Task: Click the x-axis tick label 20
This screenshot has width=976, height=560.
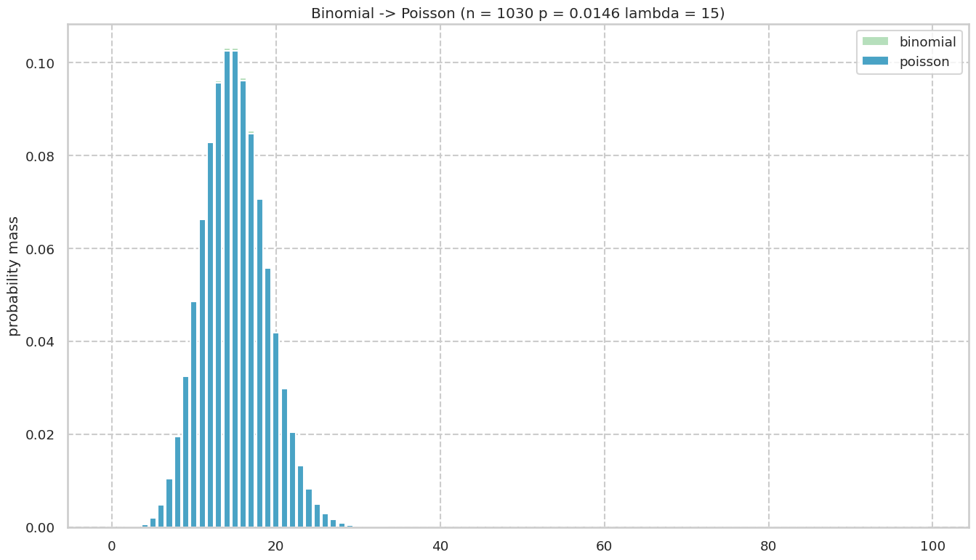Action: [x=276, y=545]
